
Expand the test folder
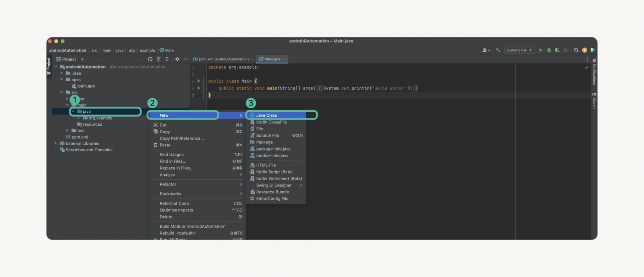(68, 131)
